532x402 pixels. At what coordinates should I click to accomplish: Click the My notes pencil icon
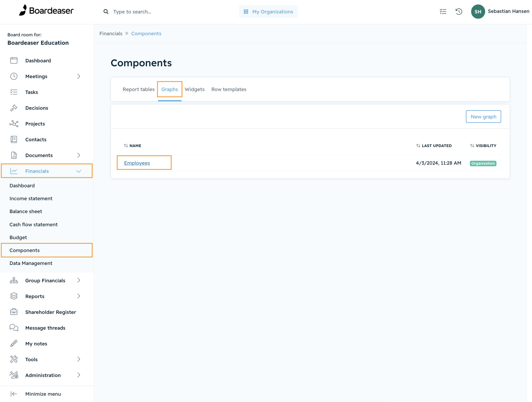coord(14,344)
